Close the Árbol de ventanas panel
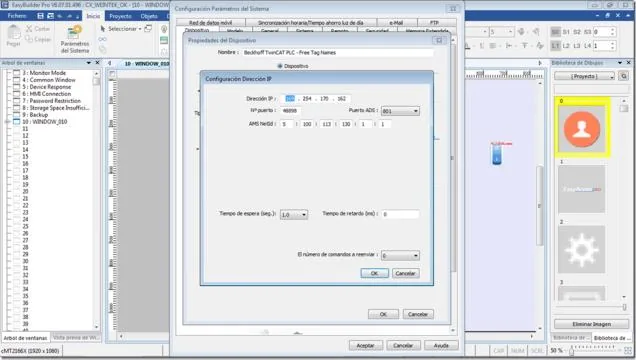The image size is (636, 360). tap(97, 63)
